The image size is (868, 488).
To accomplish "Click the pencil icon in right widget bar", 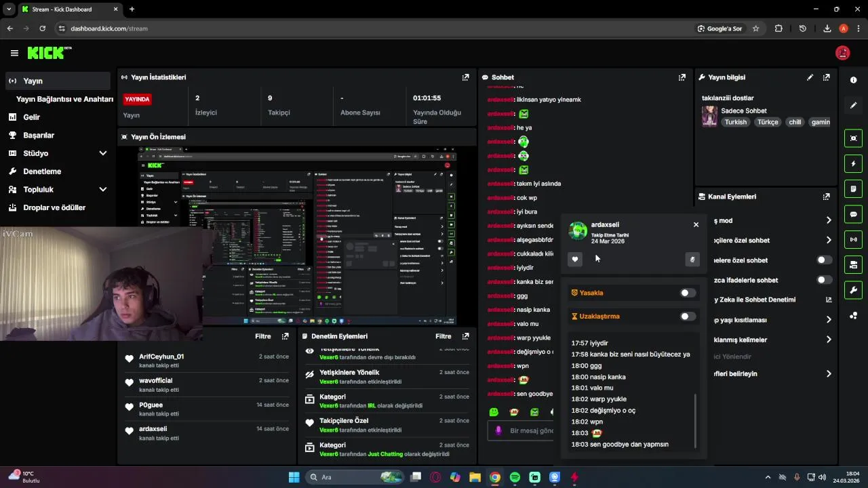I will [x=853, y=105].
